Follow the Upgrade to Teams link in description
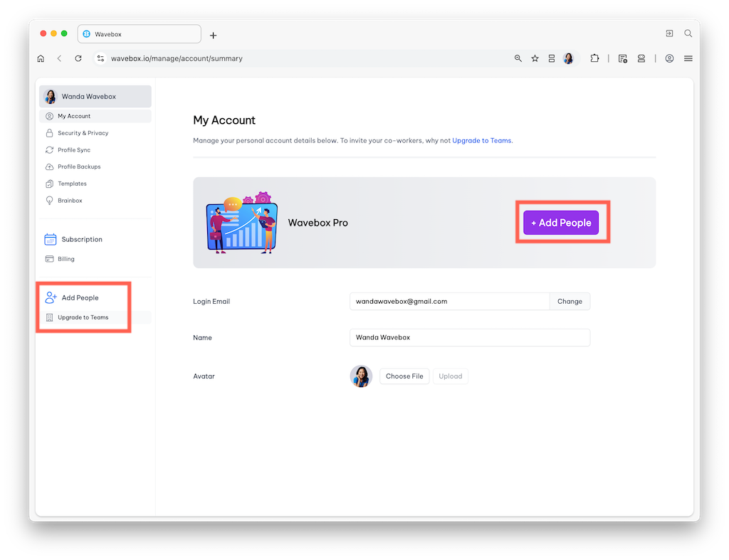The width and height of the screenshot is (729, 560). click(x=482, y=140)
